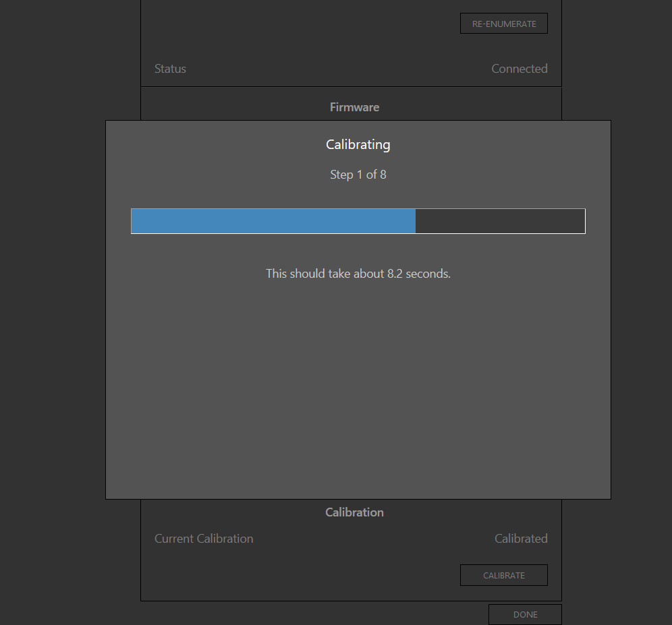Click the RE-ENUMERATE button
672x625 pixels.
(503, 24)
